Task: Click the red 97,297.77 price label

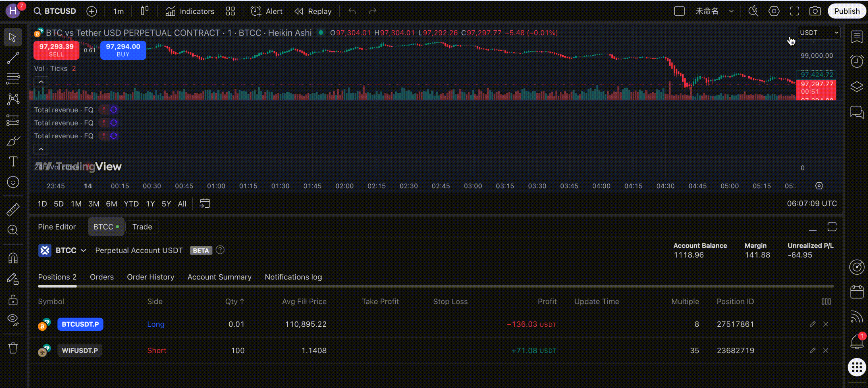Action: [816, 84]
